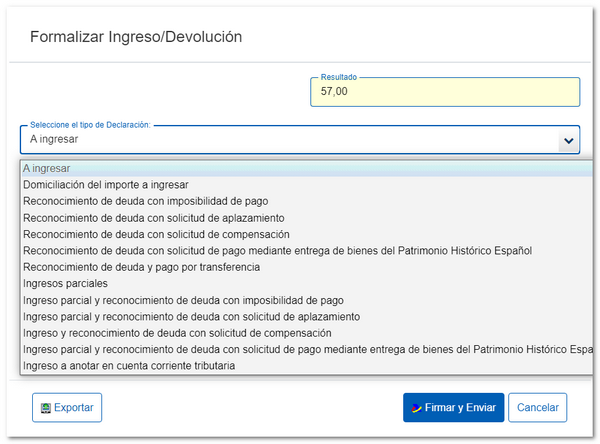Click the Exportar button label

(73, 408)
